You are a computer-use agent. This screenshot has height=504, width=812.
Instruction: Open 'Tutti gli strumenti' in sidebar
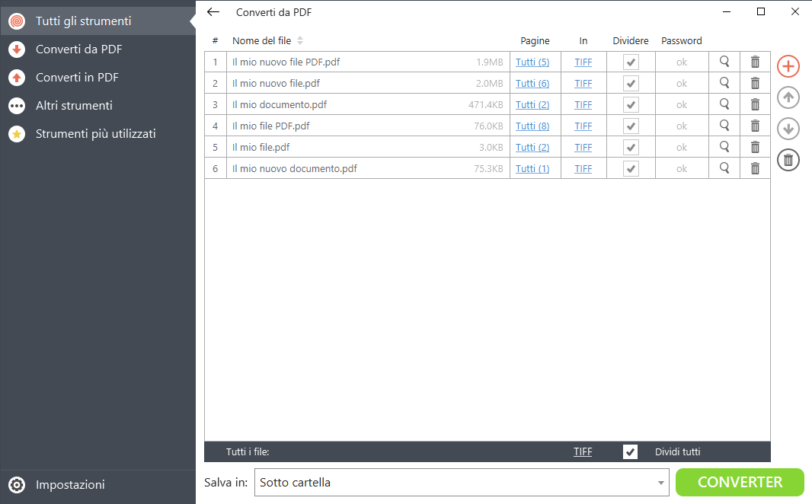98,21
